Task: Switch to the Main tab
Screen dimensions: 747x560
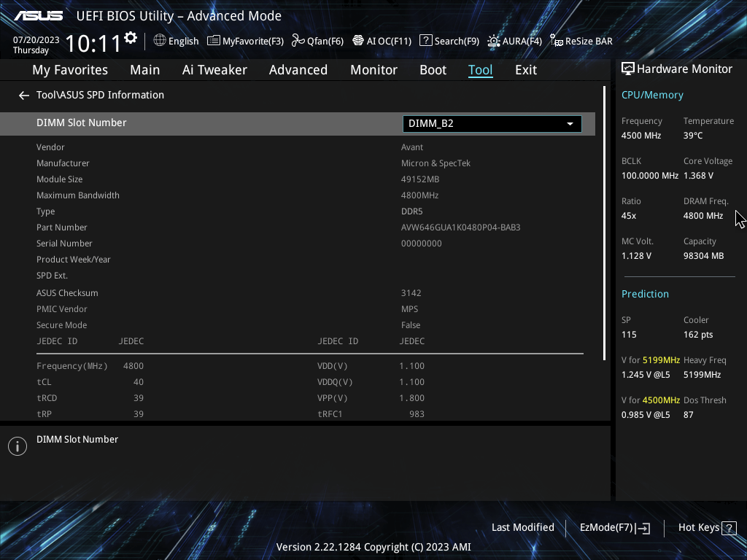Action: pyautogui.click(x=145, y=70)
